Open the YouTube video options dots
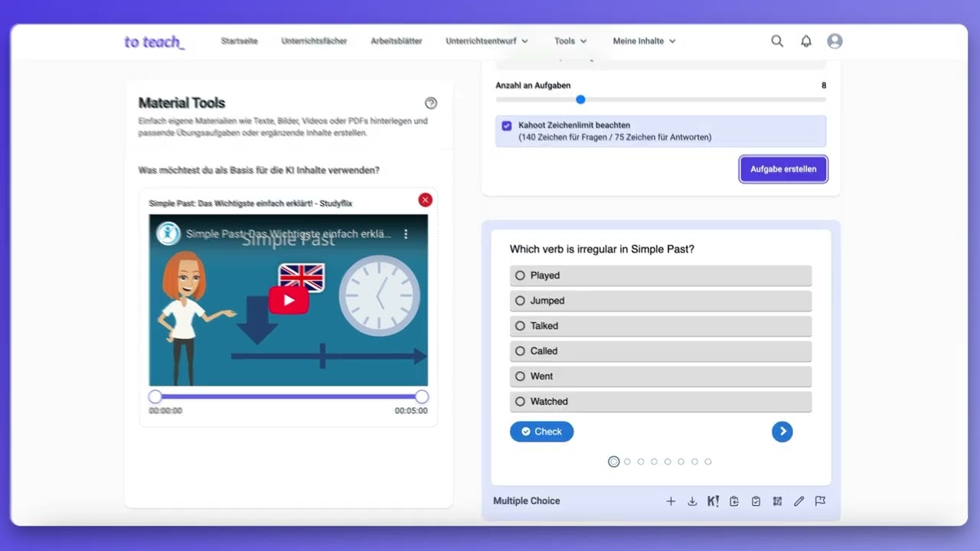Viewport: 980px width, 551px height. pyautogui.click(x=406, y=234)
